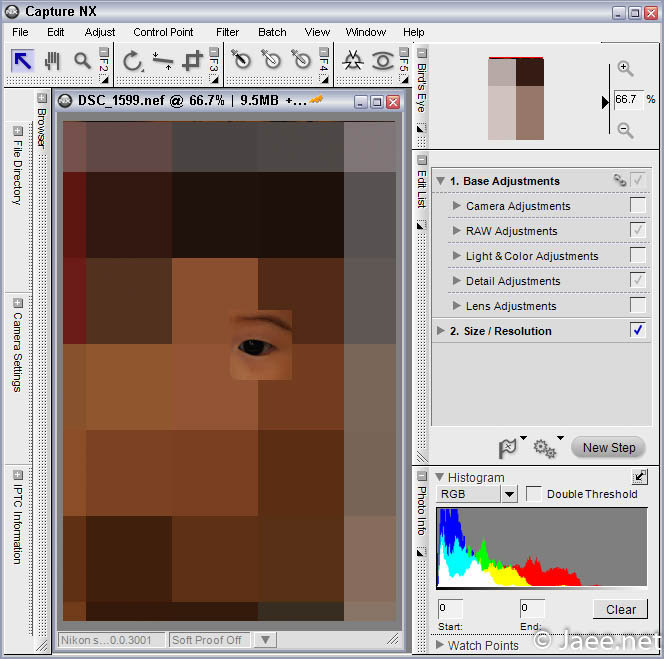The width and height of the screenshot is (664, 659).
Task: Select the Zoom magnifier tool
Action: pyautogui.click(x=82, y=61)
